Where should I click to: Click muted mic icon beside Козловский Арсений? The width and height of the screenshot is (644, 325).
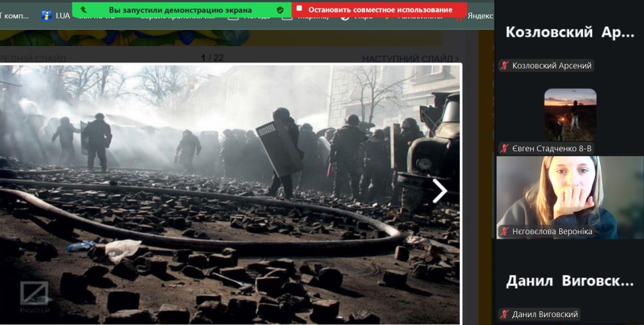[x=505, y=66]
